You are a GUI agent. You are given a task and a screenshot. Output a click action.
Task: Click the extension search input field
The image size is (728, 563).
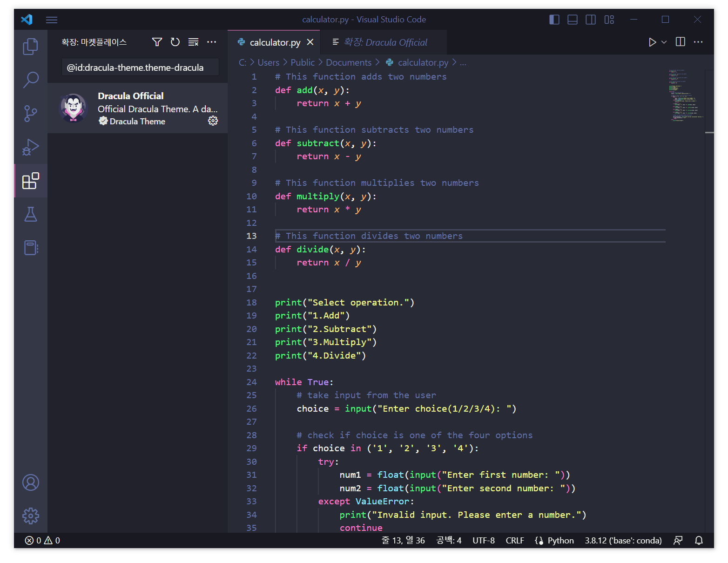tap(140, 68)
